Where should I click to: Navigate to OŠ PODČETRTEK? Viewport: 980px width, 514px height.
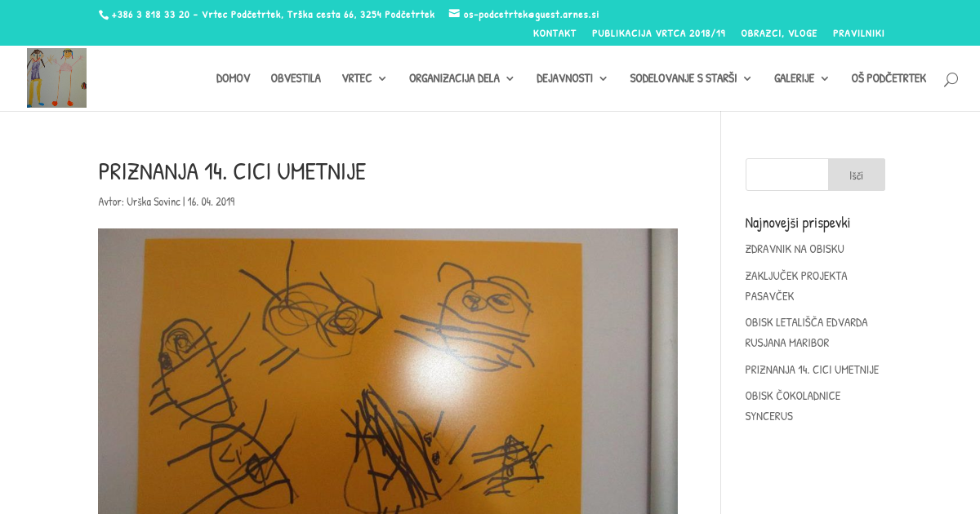[x=889, y=78]
